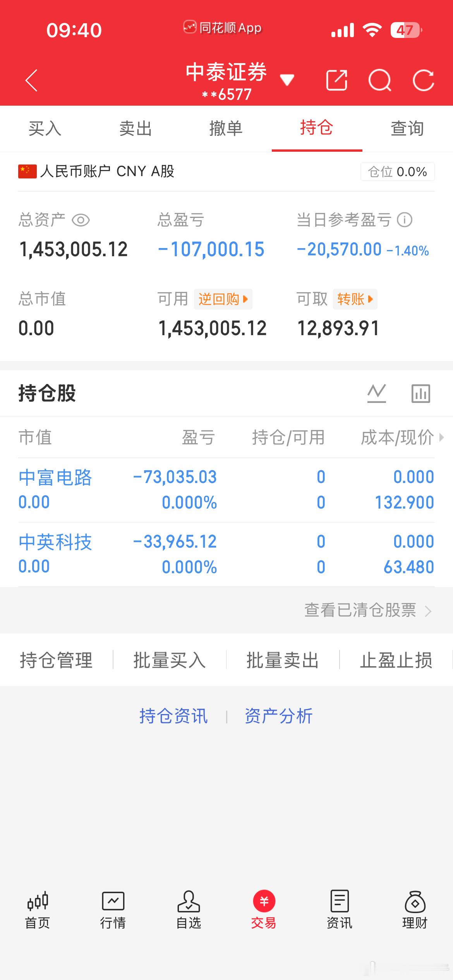Sort by 盈亏 column header
This screenshot has width=453, height=980.
[x=199, y=437]
